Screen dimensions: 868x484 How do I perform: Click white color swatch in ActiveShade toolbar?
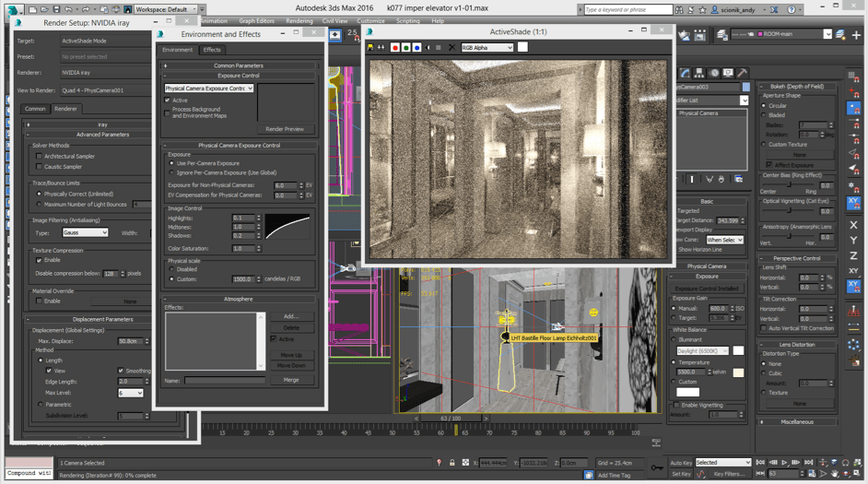(522, 47)
